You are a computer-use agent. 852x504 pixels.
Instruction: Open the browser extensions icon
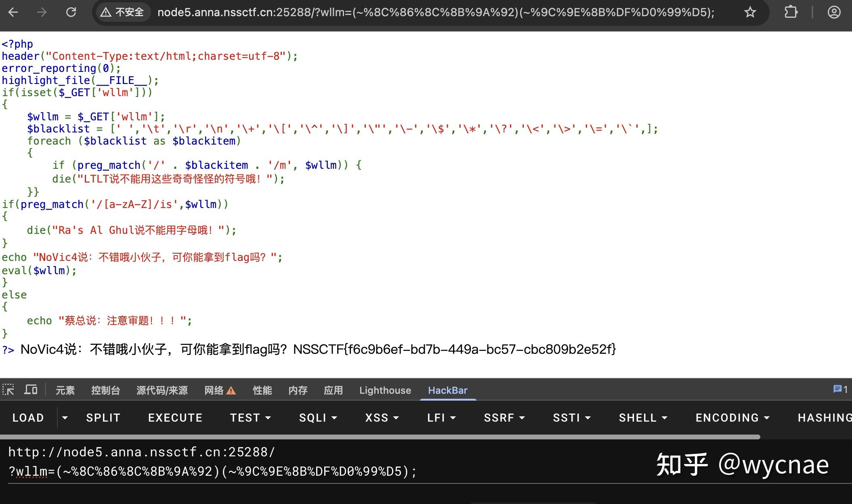[x=790, y=12]
